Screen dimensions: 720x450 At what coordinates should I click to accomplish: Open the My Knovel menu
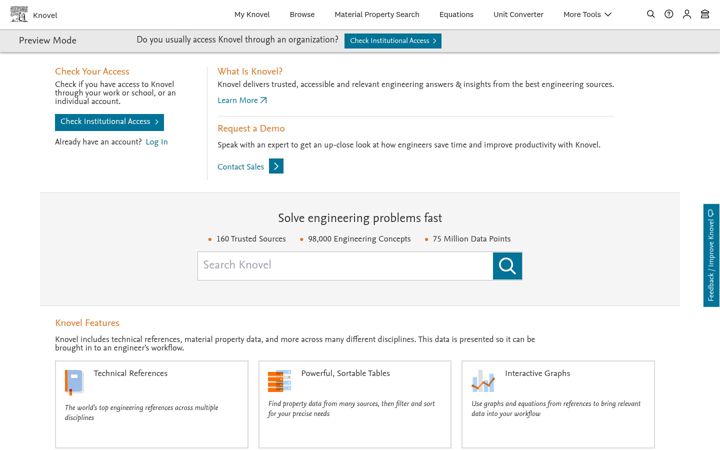click(x=252, y=15)
